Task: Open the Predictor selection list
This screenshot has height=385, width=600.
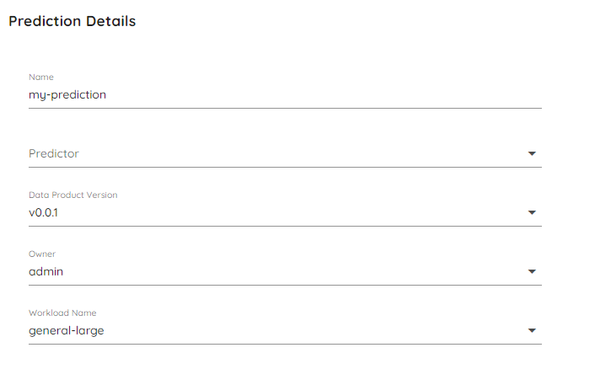Action: coord(285,154)
